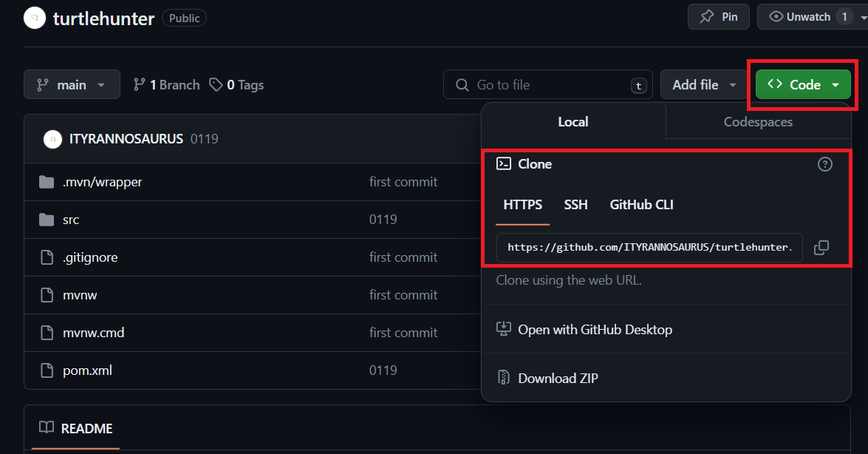Switch to the Codespaces tab
The height and width of the screenshot is (454, 868).
tap(758, 121)
